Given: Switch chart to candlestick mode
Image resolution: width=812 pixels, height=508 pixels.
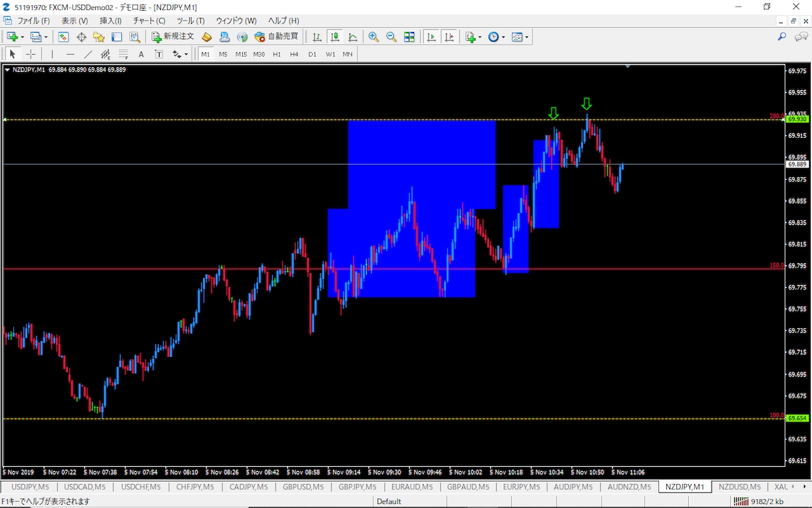Looking at the screenshot, I should pyautogui.click(x=335, y=37).
